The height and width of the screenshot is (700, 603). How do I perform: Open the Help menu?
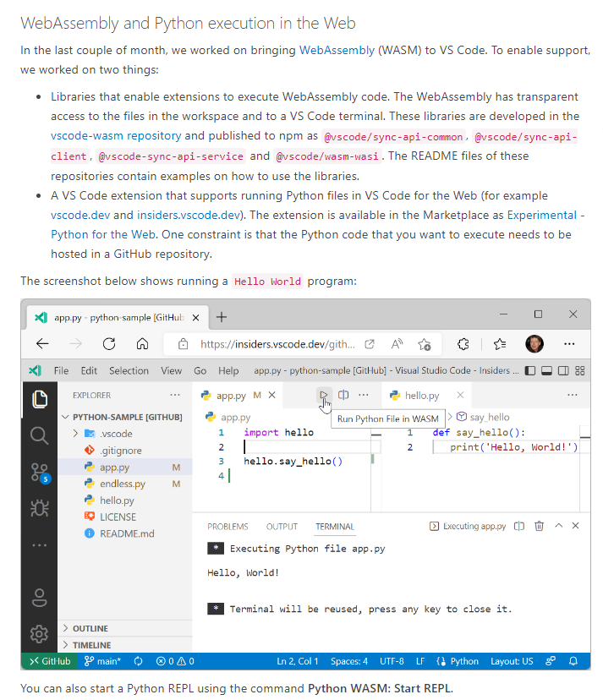point(228,370)
